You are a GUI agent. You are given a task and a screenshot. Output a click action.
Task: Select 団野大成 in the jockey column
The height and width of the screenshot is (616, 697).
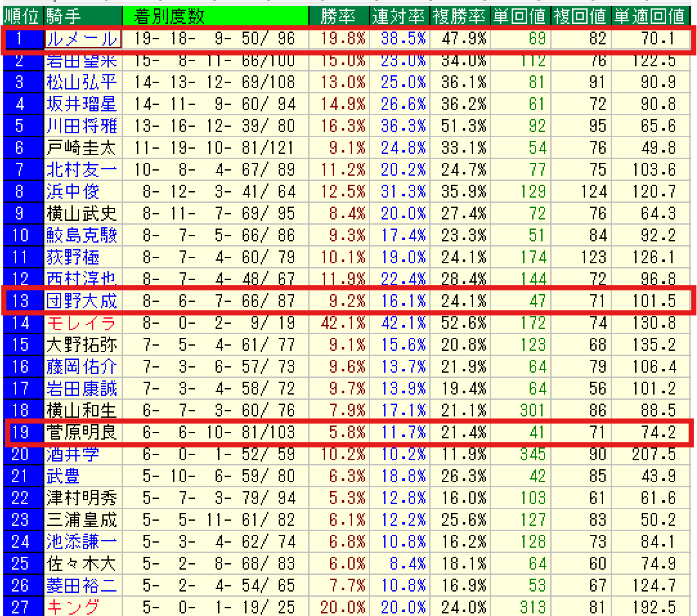[x=81, y=301]
